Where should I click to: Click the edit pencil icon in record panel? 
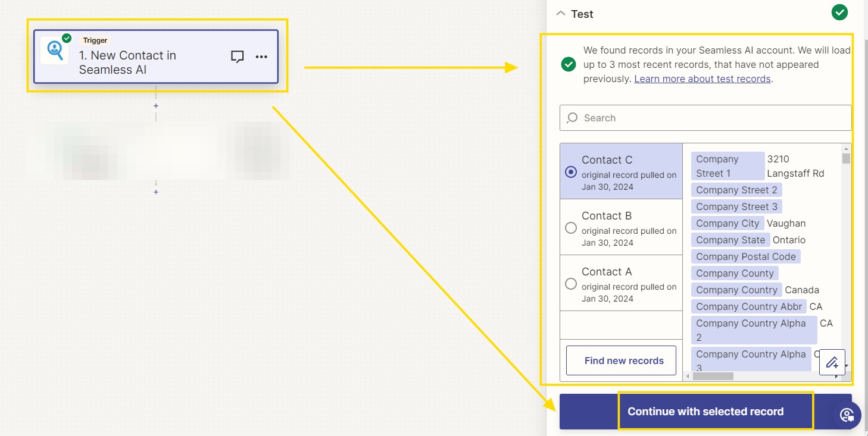pyautogui.click(x=832, y=362)
